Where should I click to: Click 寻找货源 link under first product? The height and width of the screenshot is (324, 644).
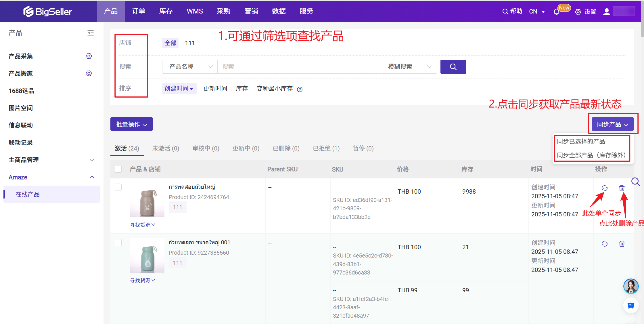(x=142, y=225)
